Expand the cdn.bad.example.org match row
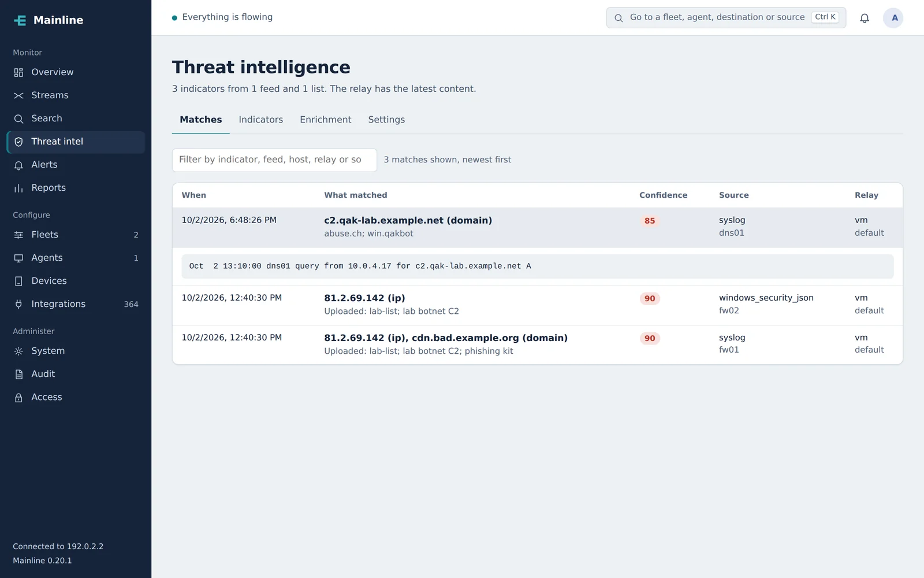Viewport: 924px width, 578px height. [x=537, y=344]
